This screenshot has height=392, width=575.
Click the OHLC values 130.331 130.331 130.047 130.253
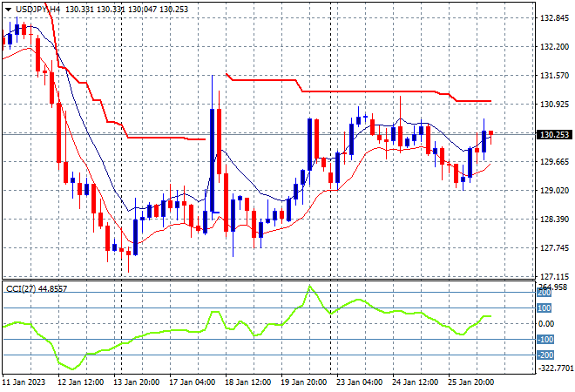126,10
